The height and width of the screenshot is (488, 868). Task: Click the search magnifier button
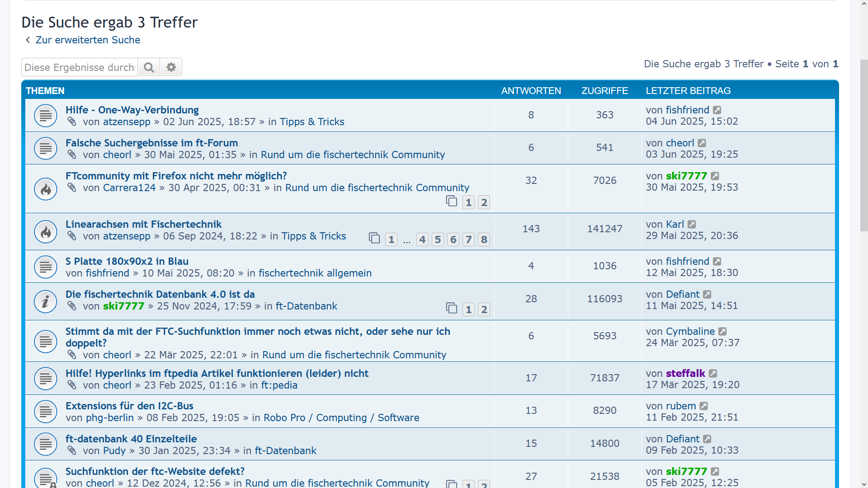(x=149, y=67)
